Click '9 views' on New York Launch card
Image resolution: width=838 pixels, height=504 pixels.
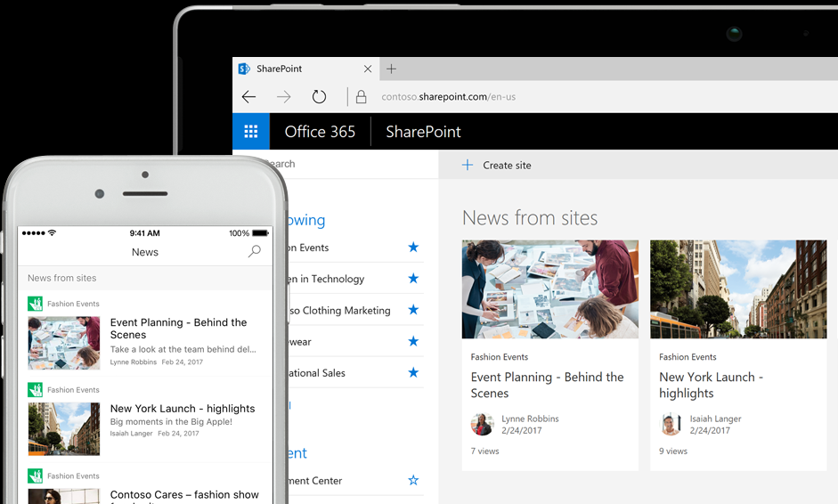point(673,451)
